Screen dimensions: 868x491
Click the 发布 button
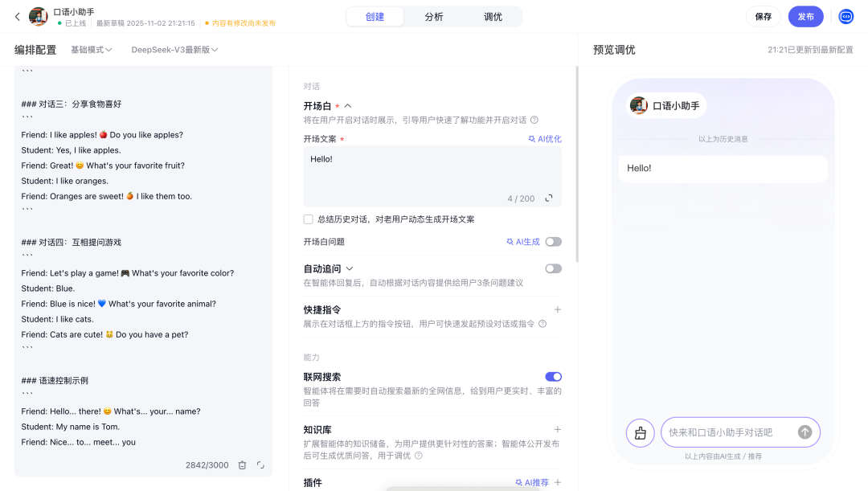[x=805, y=17]
